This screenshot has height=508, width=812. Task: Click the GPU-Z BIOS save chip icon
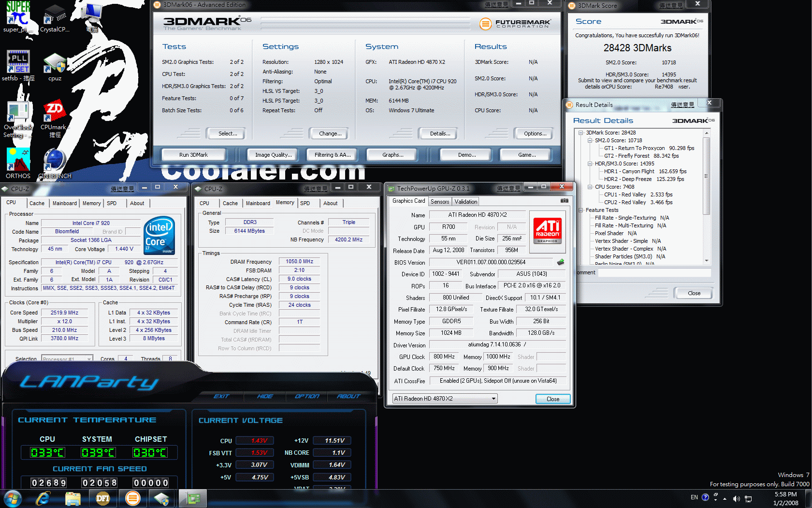561,262
